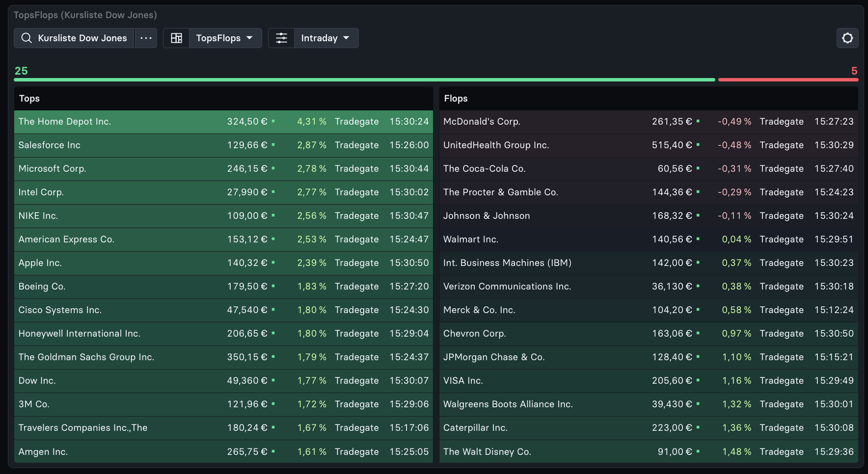The width and height of the screenshot is (868, 474).
Task: Select Salesforce Inc in Tops list
Action: coord(223,145)
